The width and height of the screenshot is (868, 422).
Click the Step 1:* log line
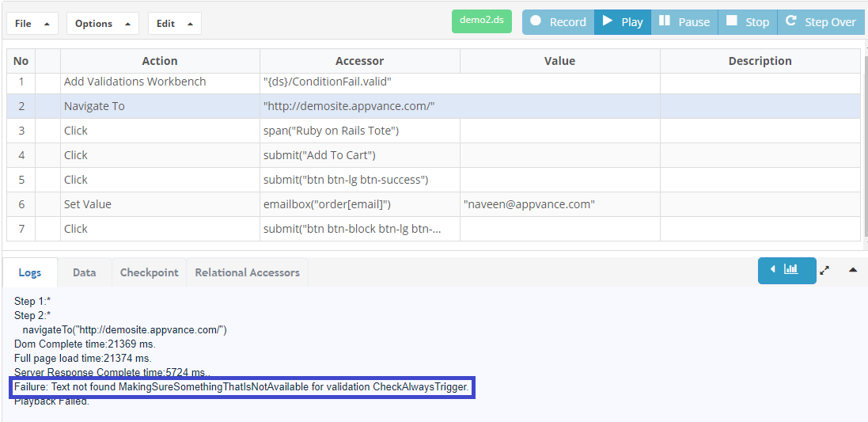[x=32, y=302]
